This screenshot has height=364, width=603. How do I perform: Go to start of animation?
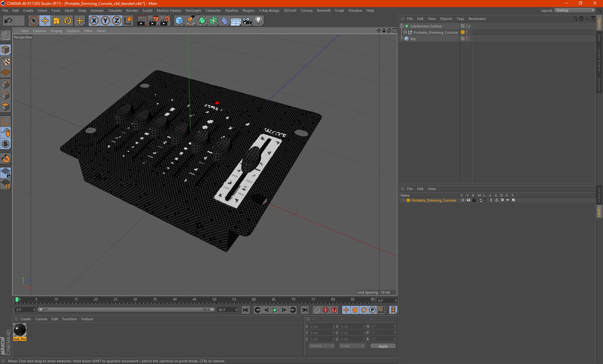(246, 310)
